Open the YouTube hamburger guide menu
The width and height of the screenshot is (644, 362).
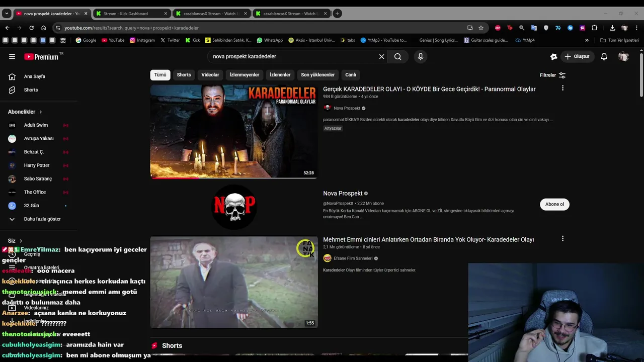12,57
